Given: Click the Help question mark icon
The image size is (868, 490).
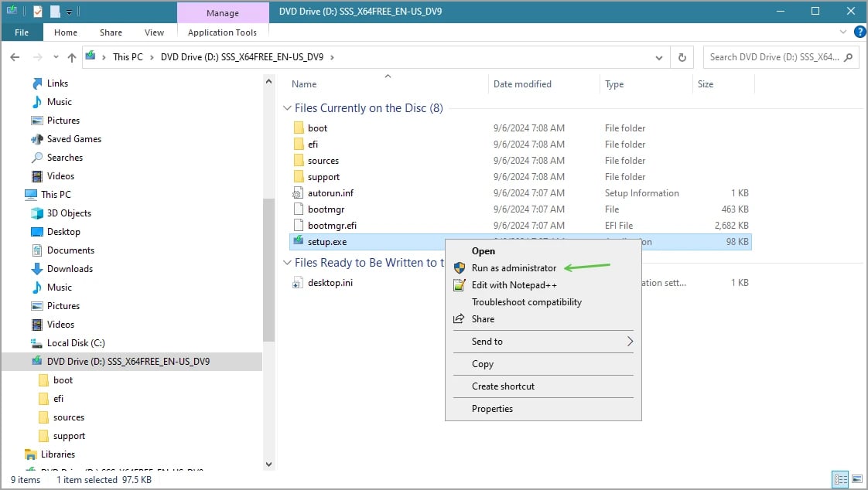Looking at the screenshot, I should point(859,32).
